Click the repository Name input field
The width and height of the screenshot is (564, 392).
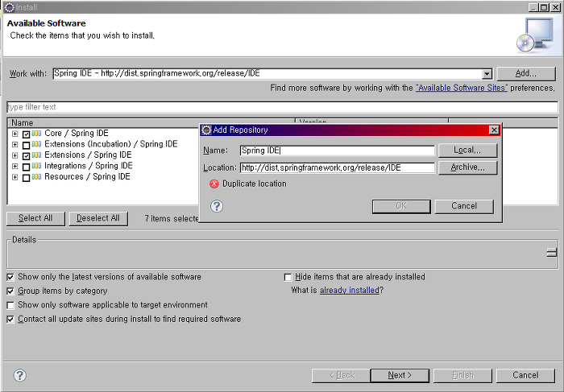(337, 151)
